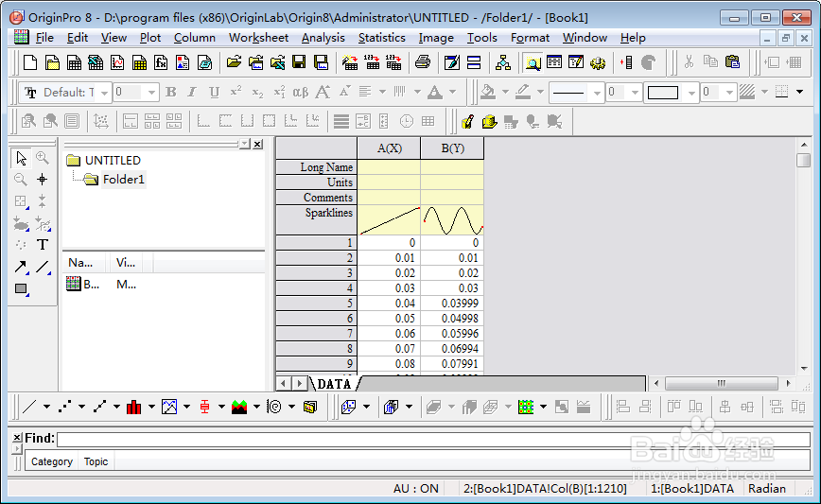Select the Rectangle drawing tool
The height and width of the screenshot is (504, 821).
[21, 289]
